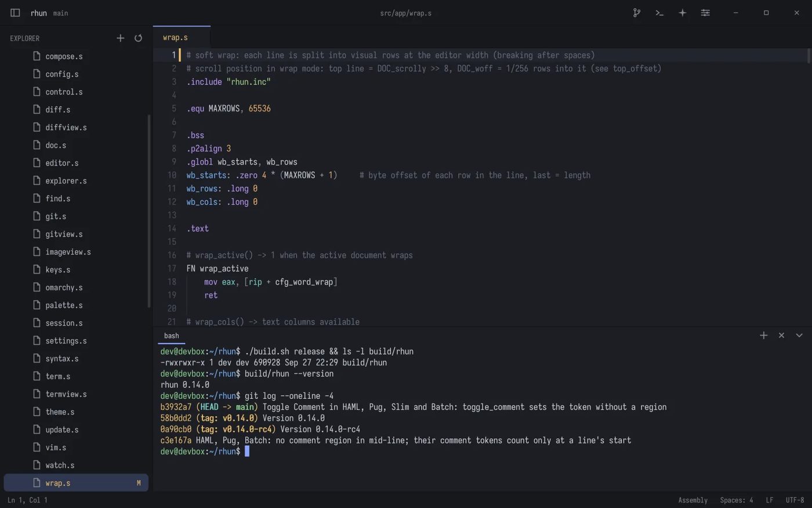Switch to the wrap.s editor tab
Image resolution: width=812 pixels, height=508 pixels.
click(182, 37)
